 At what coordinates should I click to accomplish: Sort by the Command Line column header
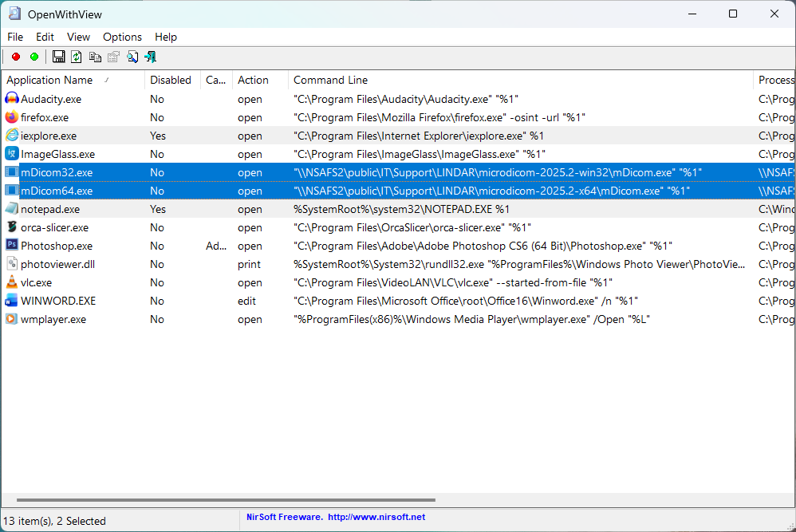[330, 80]
